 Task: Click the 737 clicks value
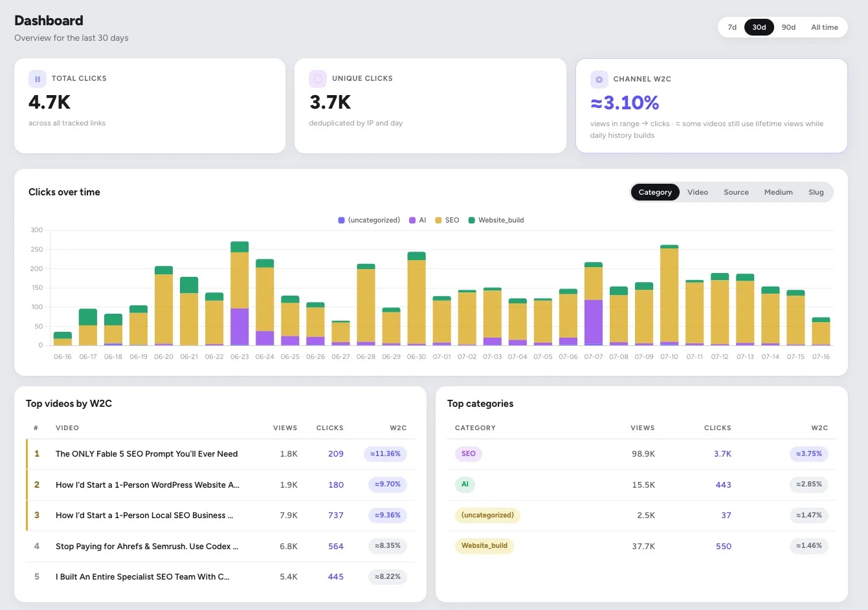[336, 516]
